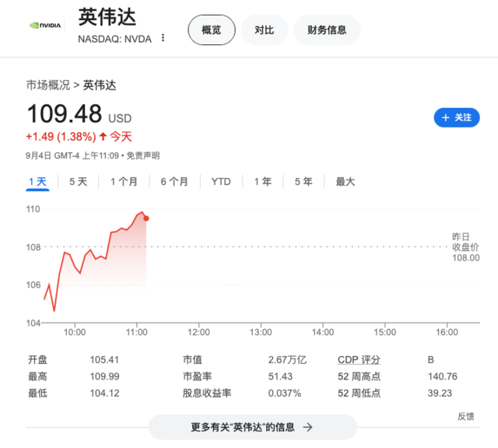The width and height of the screenshot is (498, 448).
Task: Click the 市盈率 value 51.43
Action: pos(280,376)
